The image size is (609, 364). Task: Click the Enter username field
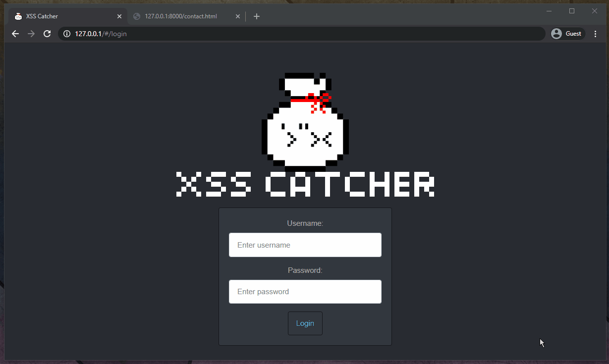(305, 245)
